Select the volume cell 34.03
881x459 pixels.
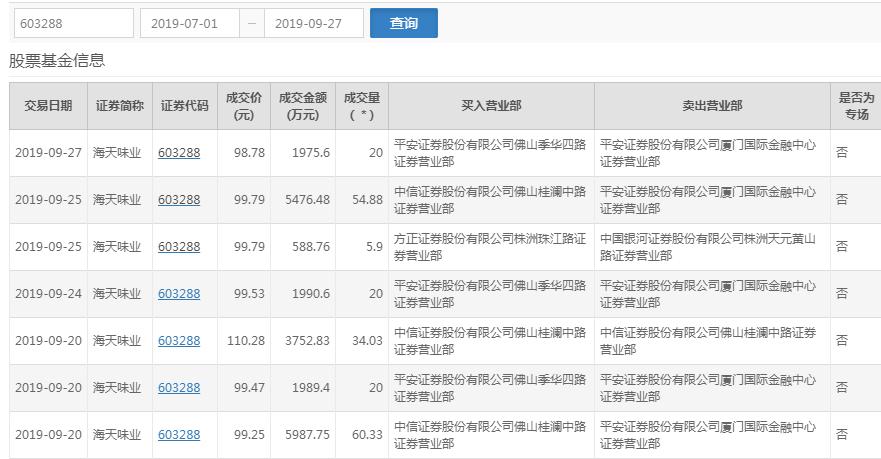point(362,341)
